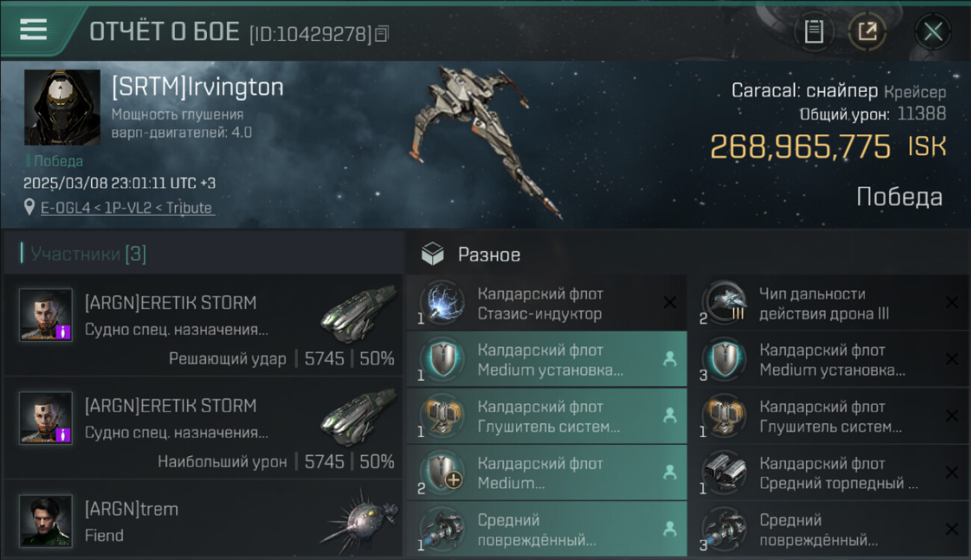Screen dimensions: 971x560
Task: Toggle person marker on Глушитель систем row
Action: click(670, 416)
